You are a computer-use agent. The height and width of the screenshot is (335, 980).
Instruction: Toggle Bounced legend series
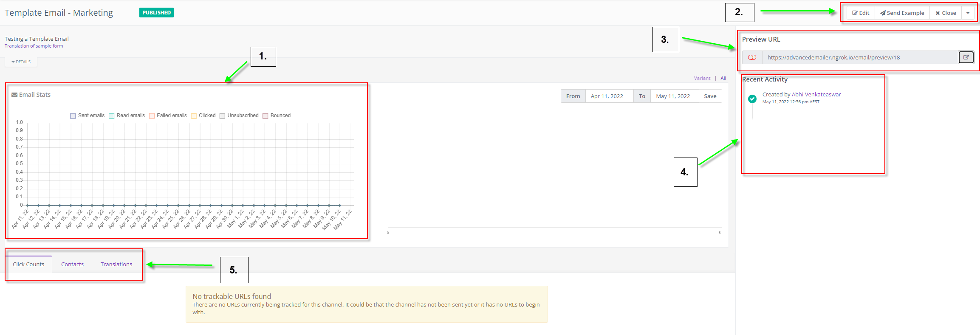tap(265, 115)
